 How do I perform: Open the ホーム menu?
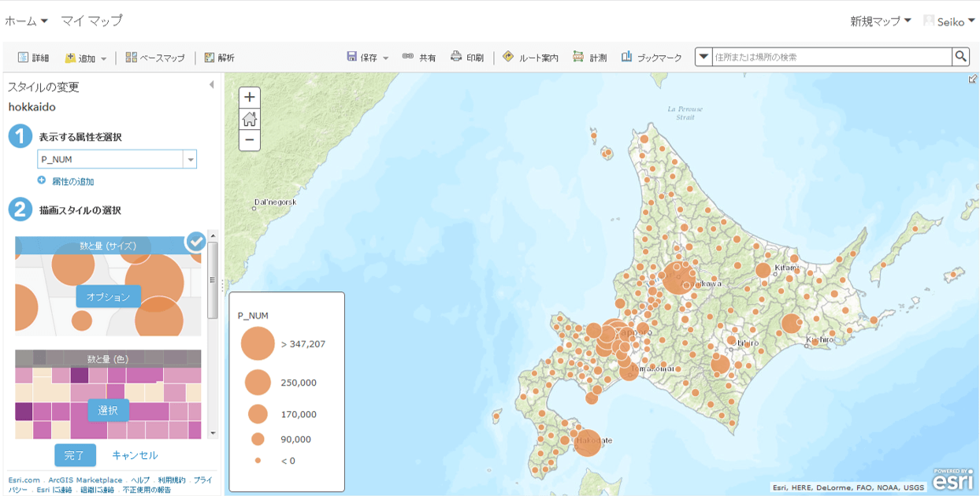click(x=26, y=21)
